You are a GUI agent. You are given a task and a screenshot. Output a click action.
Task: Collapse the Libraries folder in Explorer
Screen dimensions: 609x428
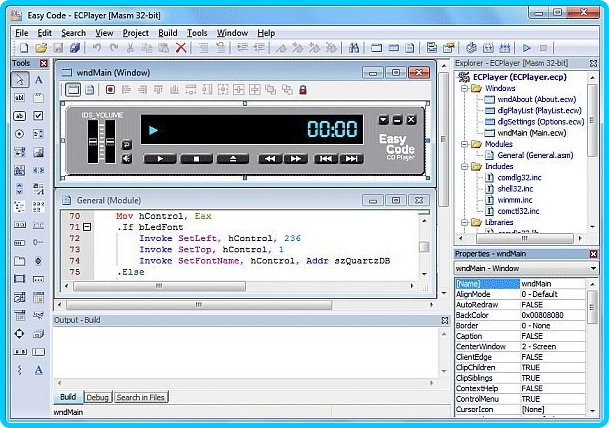(464, 222)
